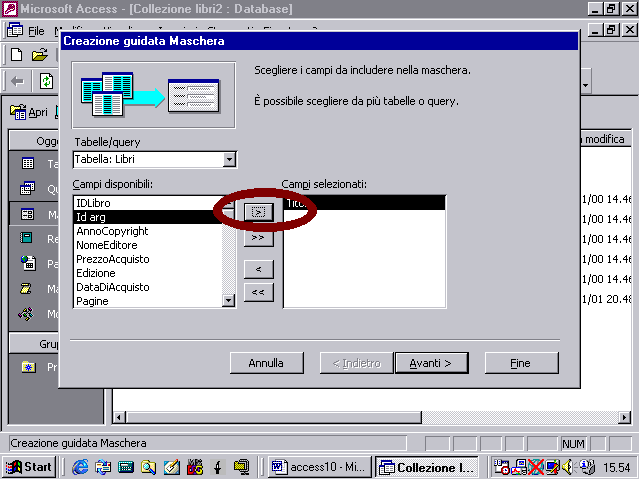Select Pagine in available fields list

[148, 301]
